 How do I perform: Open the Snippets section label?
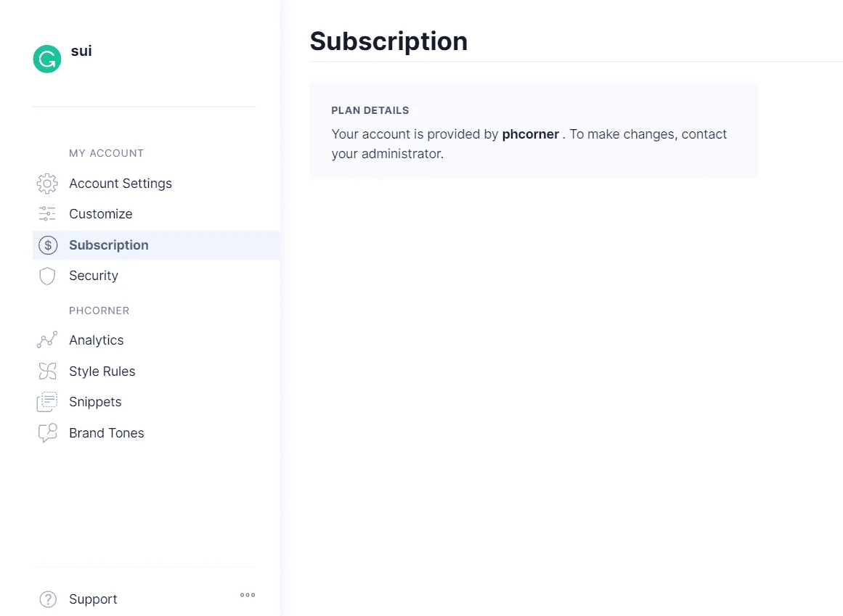click(x=95, y=402)
